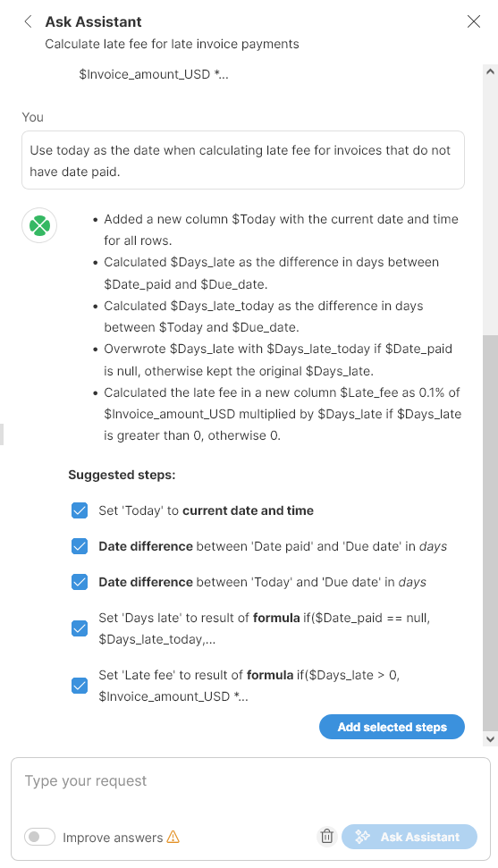The width and height of the screenshot is (498, 868).
Task: Toggle the Improve answers switch
Action: coord(39,837)
